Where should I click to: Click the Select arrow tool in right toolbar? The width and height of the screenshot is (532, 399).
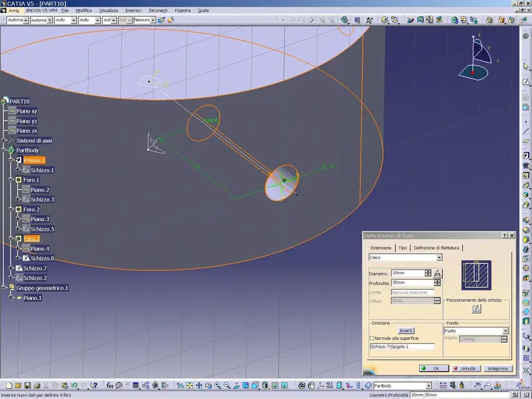click(x=526, y=66)
